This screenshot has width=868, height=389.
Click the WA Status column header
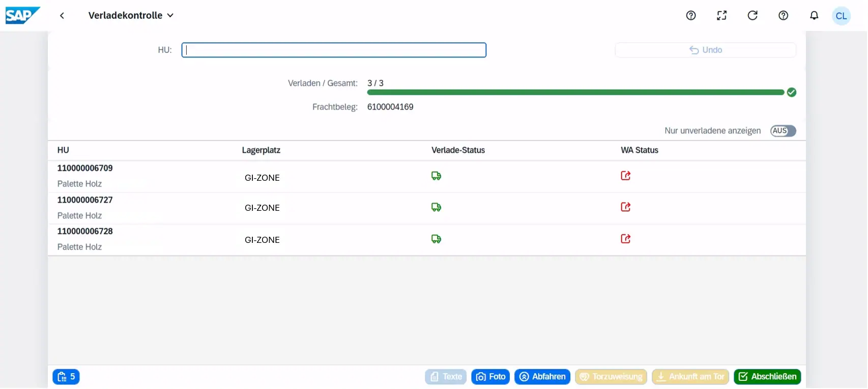coord(640,150)
